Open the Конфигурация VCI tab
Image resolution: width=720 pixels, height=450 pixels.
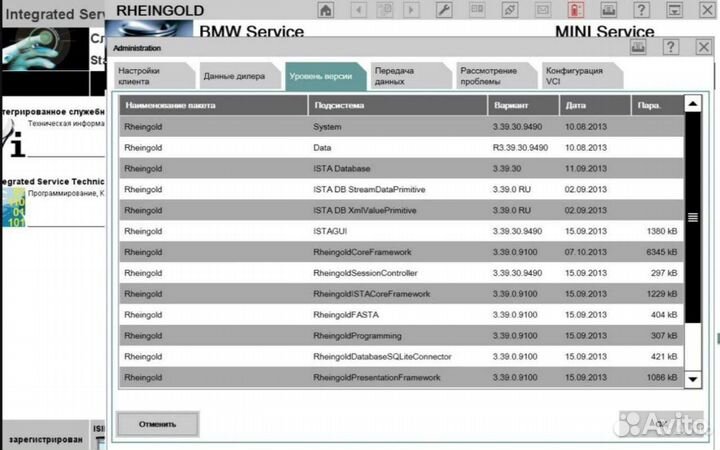[582, 76]
